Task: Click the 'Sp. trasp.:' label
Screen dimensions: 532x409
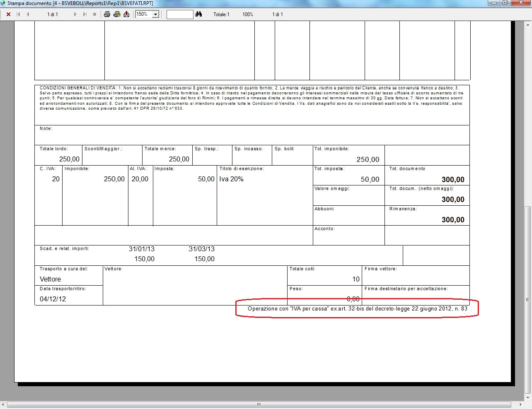Action: (207, 149)
